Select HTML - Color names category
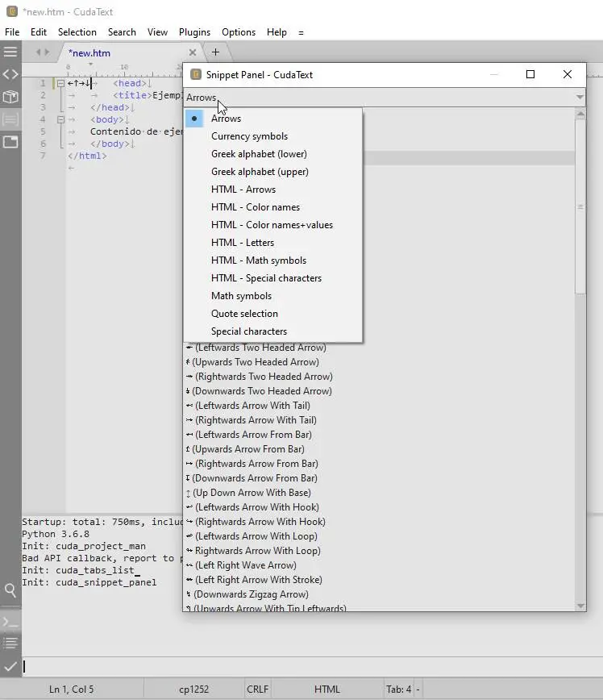This screenshot has height=700, width=603. pos(273,207)
